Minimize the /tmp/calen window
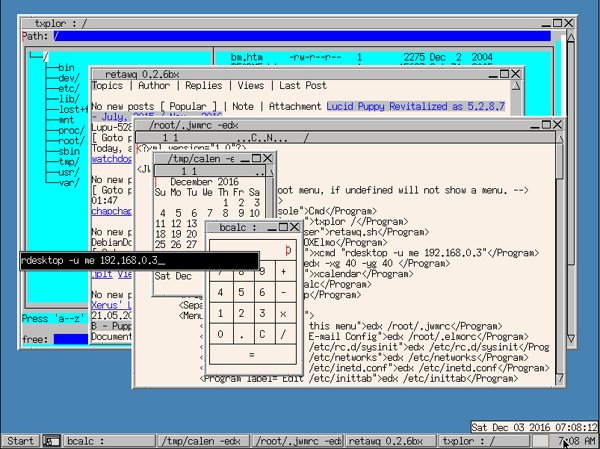Viewport: 600px width, 449px height. pos(245,158)
